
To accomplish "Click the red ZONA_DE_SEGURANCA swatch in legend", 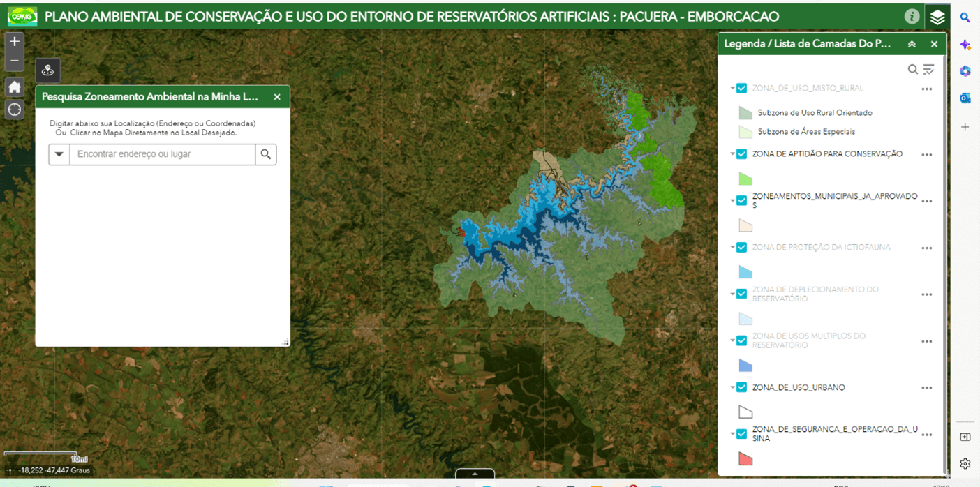I will click(x=745, y=459).
